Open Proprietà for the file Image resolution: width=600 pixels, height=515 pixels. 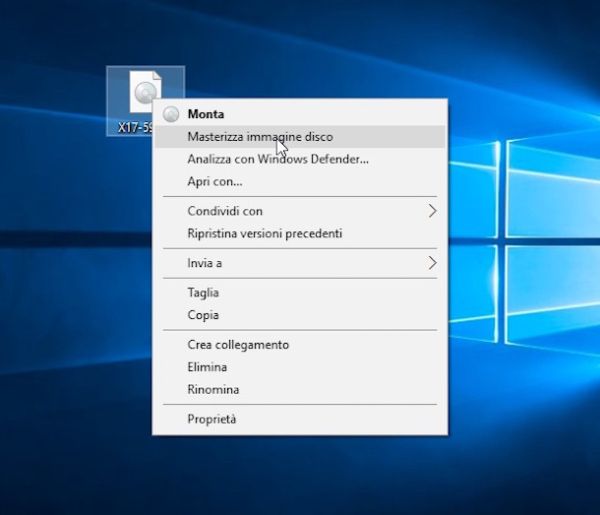coord(212,419)
